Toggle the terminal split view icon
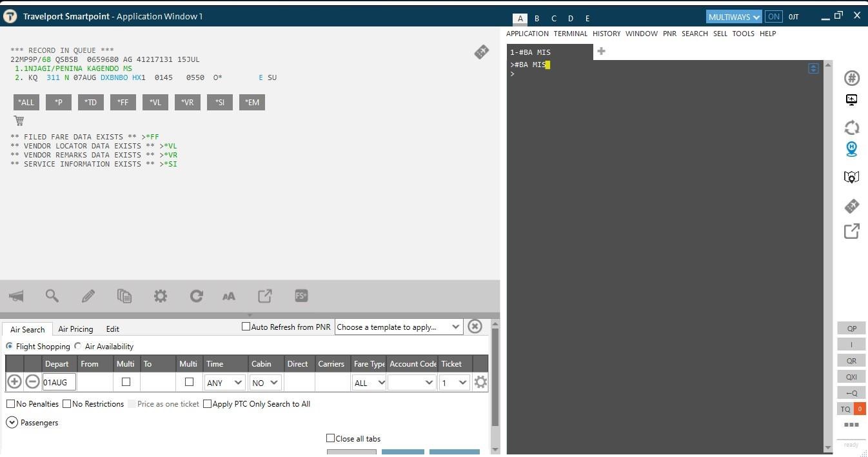Screen dimensions: 868x457 tap(813, 68)
